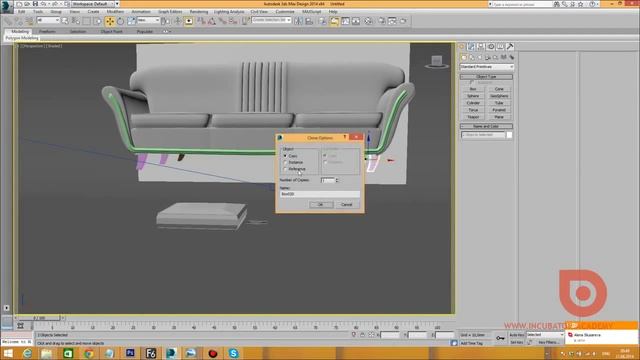Open the Selected key filter dropdown
Screen dimensions: 640x360
point(545,335)
